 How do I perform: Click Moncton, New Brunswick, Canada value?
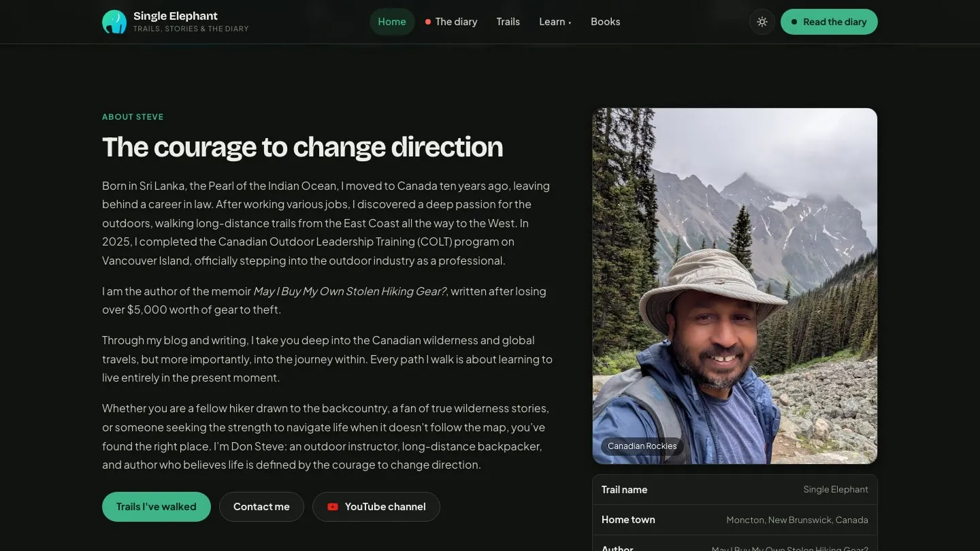pos(797,520)
